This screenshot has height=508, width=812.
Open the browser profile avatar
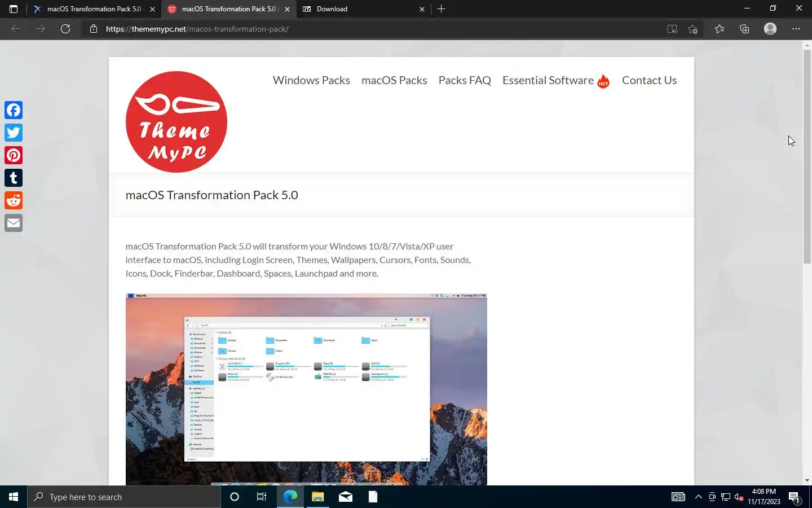click(x=770, y=29)
